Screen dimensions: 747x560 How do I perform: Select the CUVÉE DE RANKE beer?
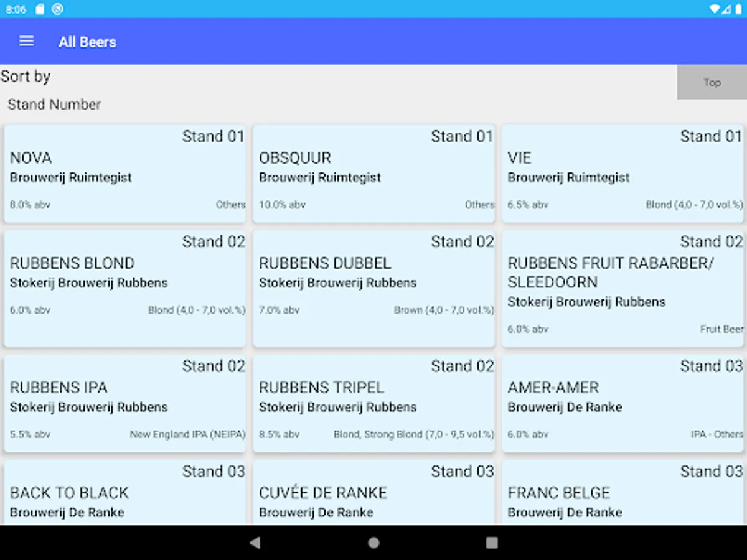(374, 493)
